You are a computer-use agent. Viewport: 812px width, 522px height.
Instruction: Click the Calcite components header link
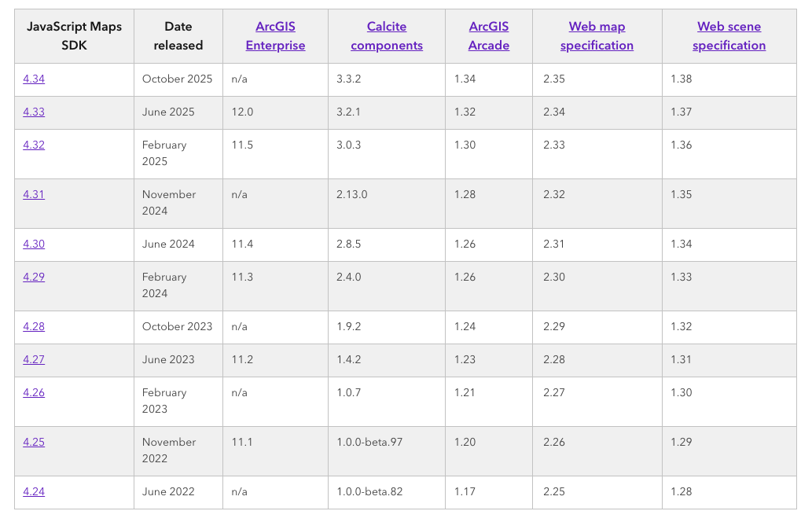coord(387,36)
